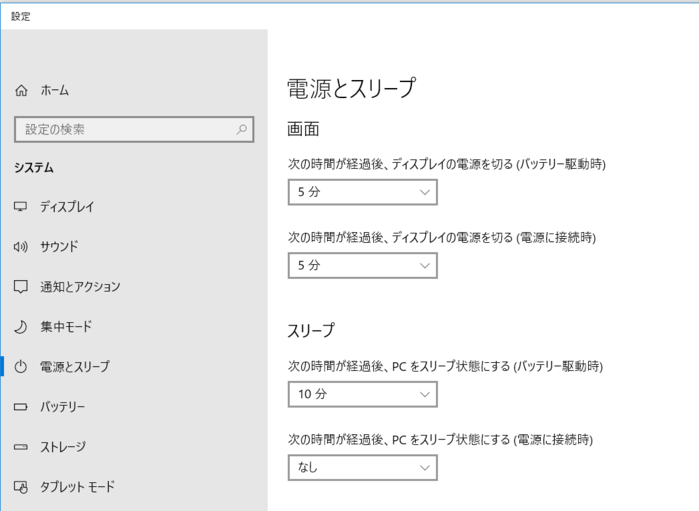Click the システム category label

34,168
